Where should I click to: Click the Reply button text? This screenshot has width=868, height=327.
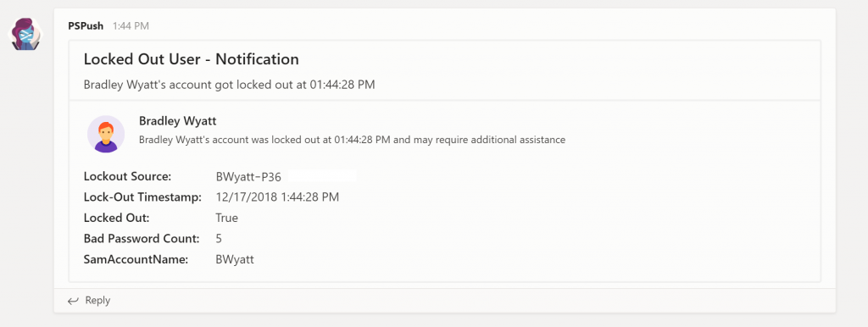(x=97, y=301)
